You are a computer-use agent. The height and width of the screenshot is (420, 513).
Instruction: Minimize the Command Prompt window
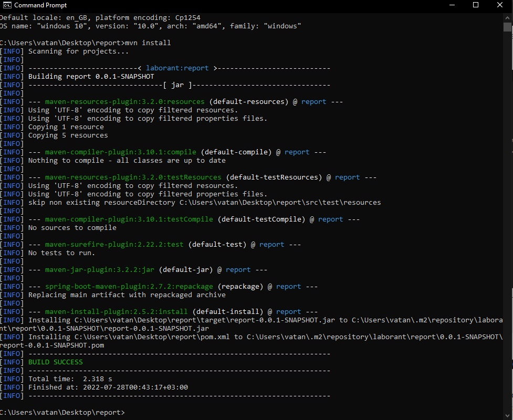(452, 5)
